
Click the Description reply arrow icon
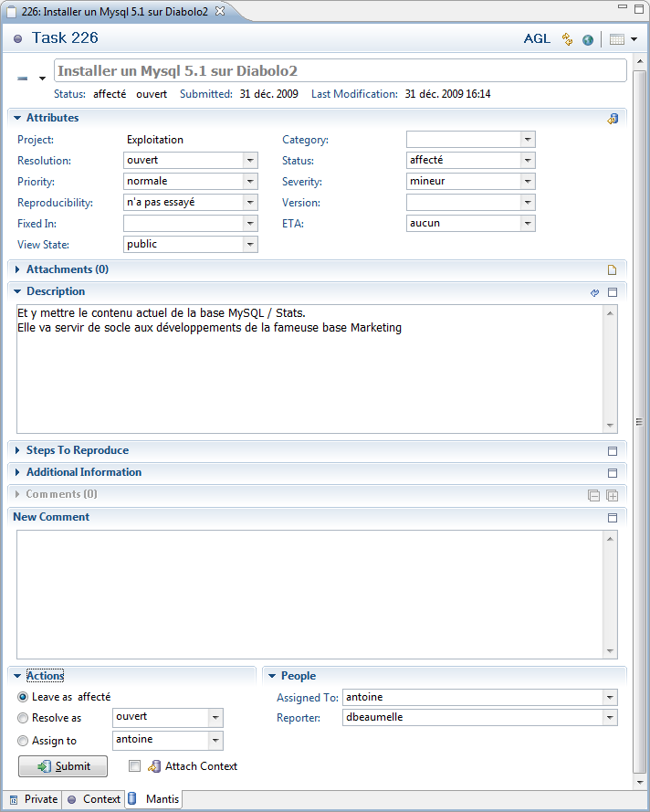tap(594, 292)
